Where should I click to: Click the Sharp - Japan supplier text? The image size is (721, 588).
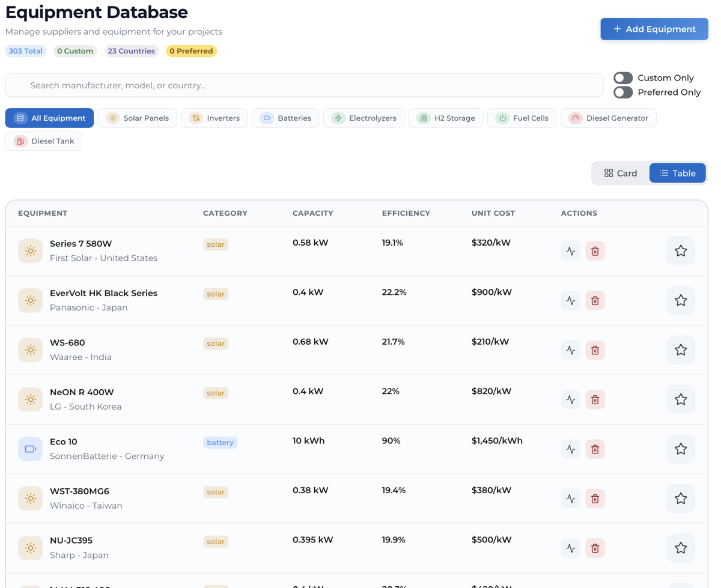79,555
